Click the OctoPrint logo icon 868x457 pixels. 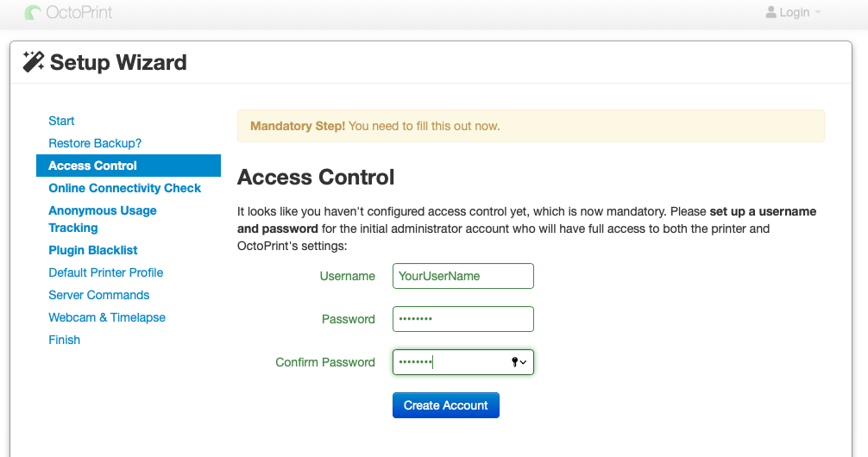click(33, 13)
